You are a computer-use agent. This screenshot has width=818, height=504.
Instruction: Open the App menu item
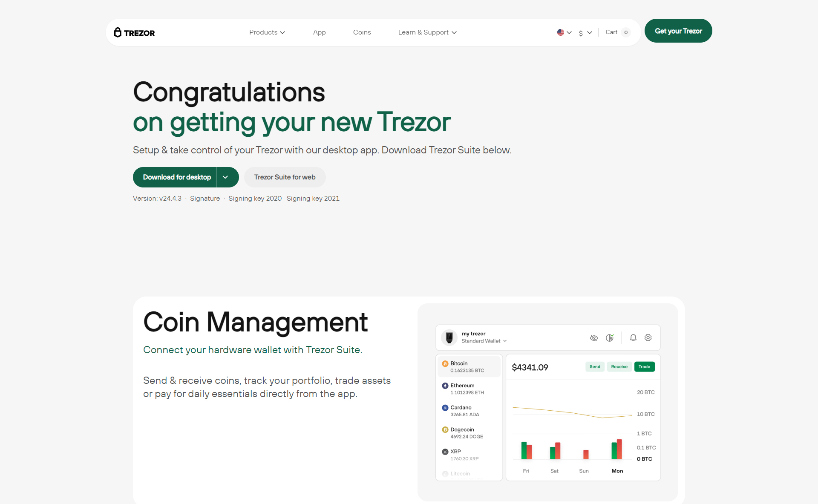(x=319, y=32)
